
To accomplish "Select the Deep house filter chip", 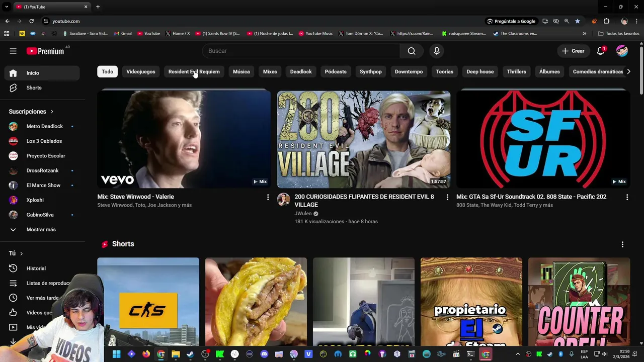I will point(480,71).
